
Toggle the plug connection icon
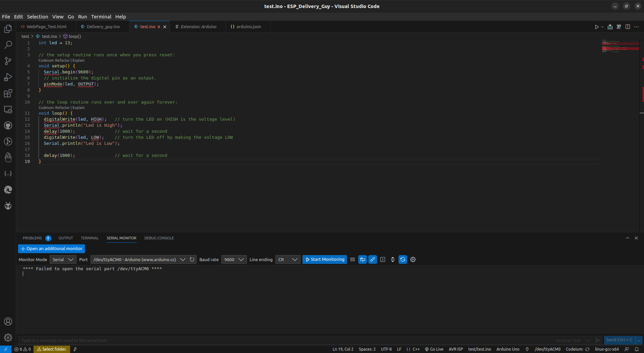click(x=372, y=259)
